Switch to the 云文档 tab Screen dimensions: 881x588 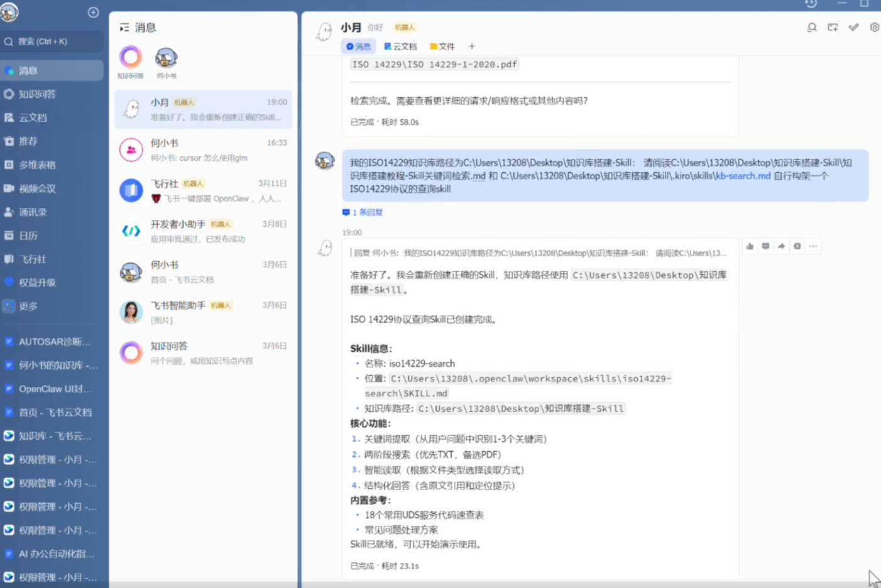(x=400, y=46)
